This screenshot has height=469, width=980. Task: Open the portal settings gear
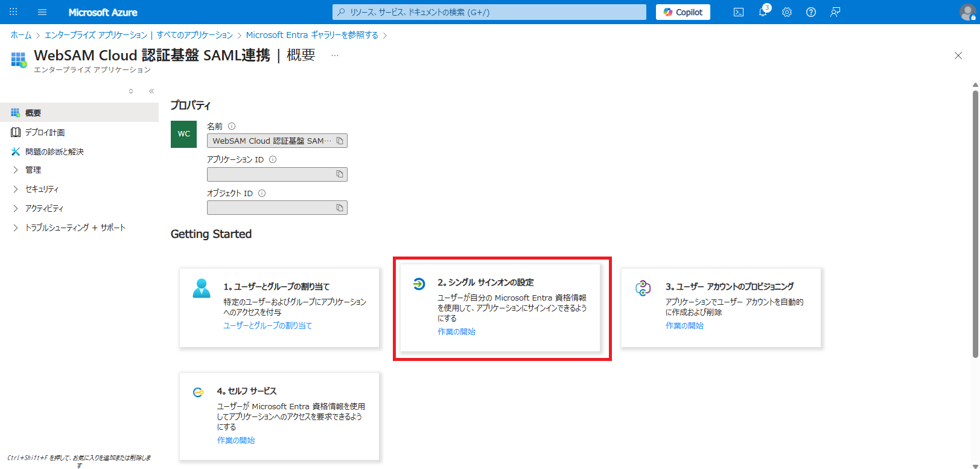[787, 12]
